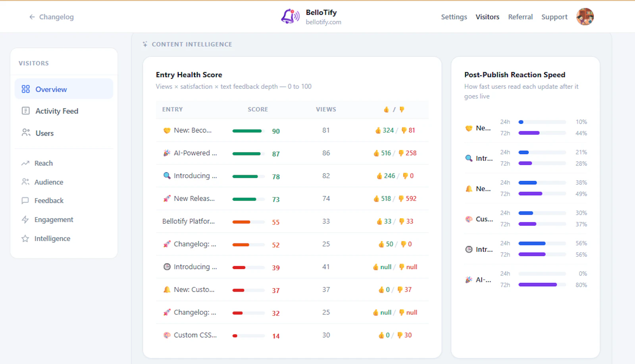Viewport: 635px width, 364px height.
Task: Click the party popper icon of AI-Powered entry
Action: [x=167, y=153]
